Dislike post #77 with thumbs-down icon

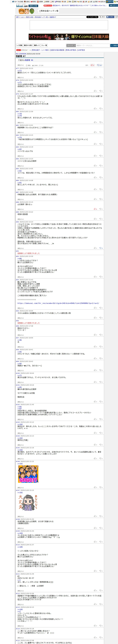click(101, 77)
